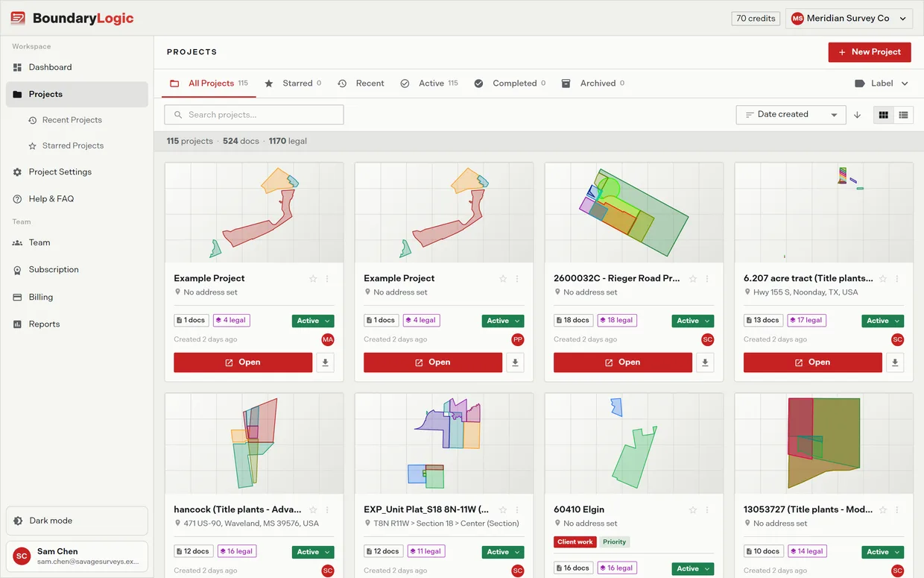
Task: Open the 2600032C - Rieger Road project
Action: pos(623,362)
